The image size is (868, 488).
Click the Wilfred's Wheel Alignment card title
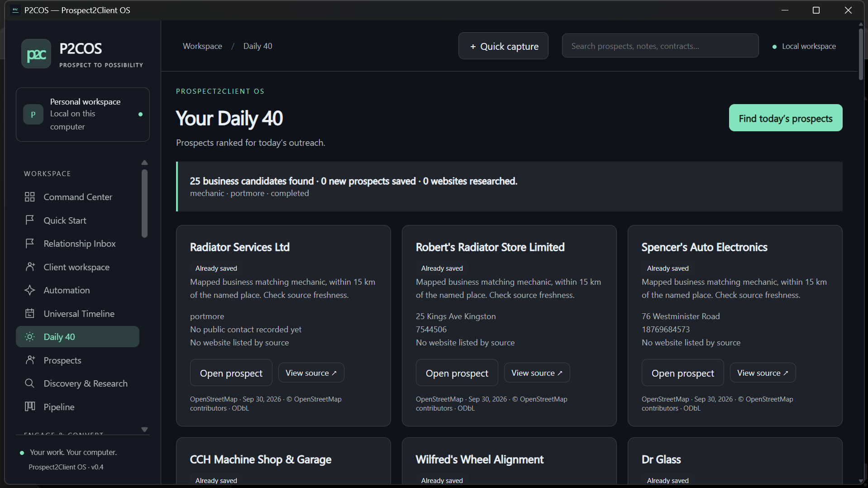point(480,459)
